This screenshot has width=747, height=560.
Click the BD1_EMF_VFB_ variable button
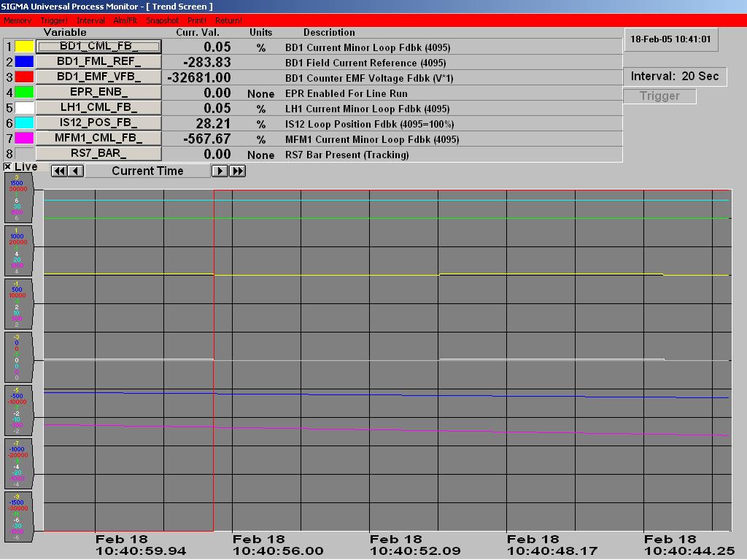[98, 77]
